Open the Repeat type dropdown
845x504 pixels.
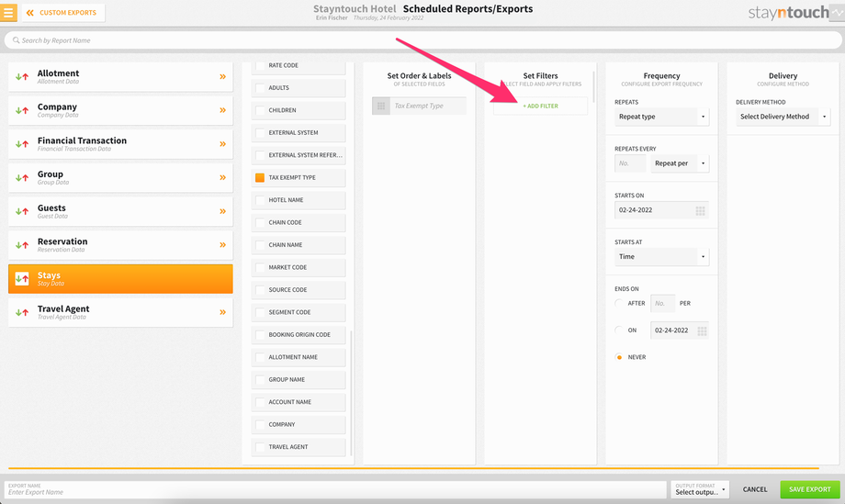tap(662, 117)
